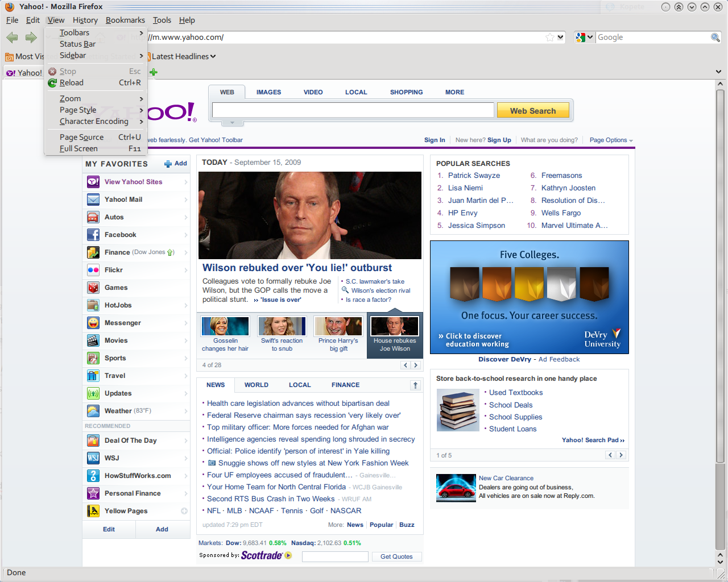Click the Flickr dots icon
Screen dimensions: 728x582
93,270
